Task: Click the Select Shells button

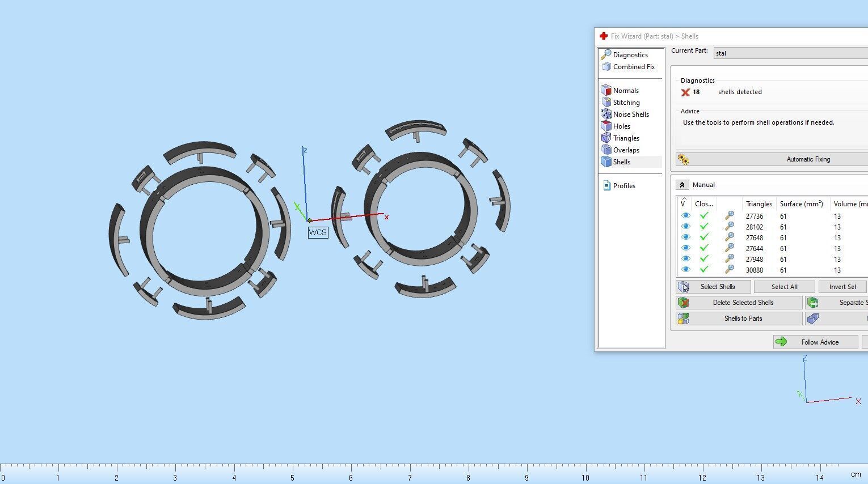Action: pyautogui.click(x=714, y=287)
